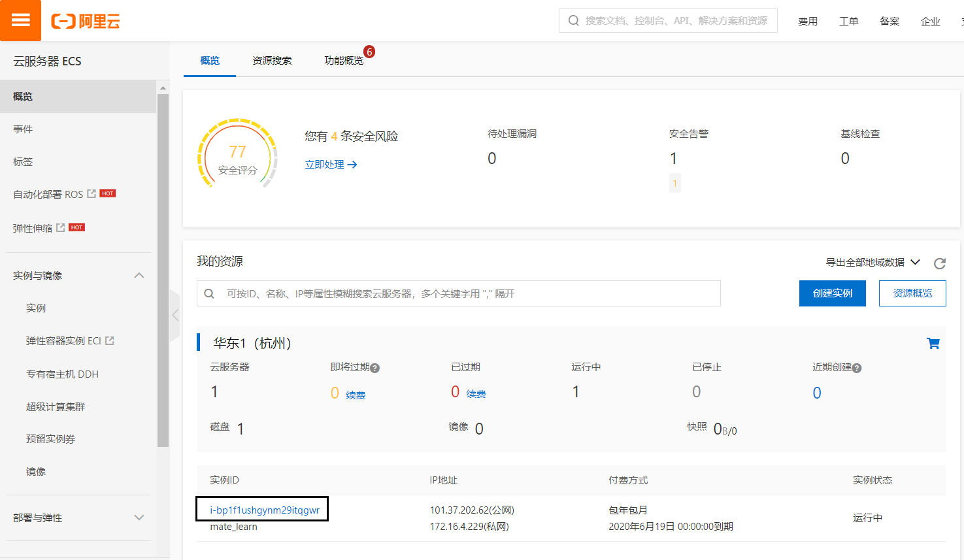Open the 备案 top menu
This screenshot has height=560, width=964.
click(889, 21)
